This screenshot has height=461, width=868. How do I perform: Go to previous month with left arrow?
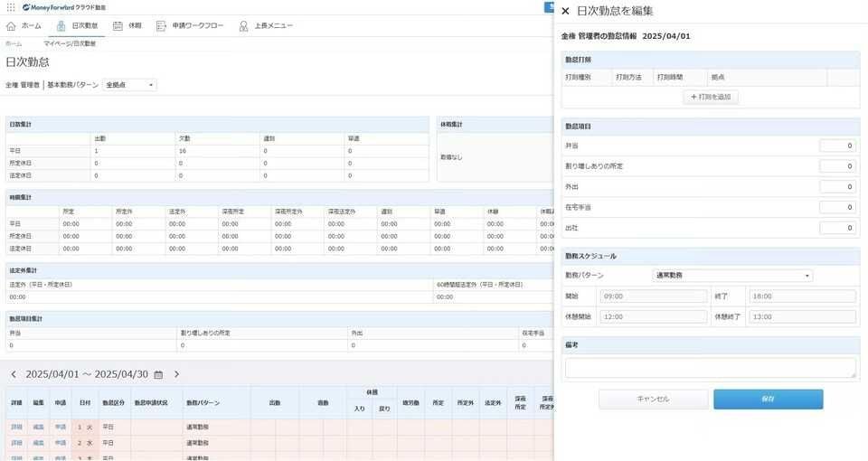pyautogui.click(x=14, y=374)
